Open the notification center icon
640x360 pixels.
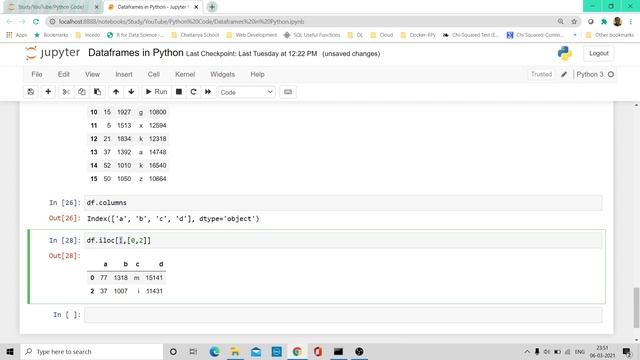coord(627,351)
